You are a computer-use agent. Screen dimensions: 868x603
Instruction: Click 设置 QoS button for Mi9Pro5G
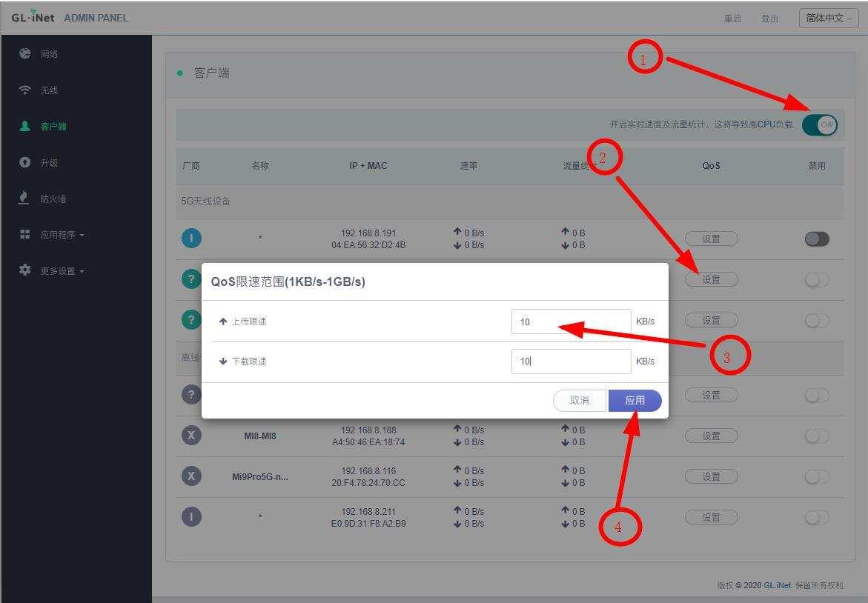[712, 476]
